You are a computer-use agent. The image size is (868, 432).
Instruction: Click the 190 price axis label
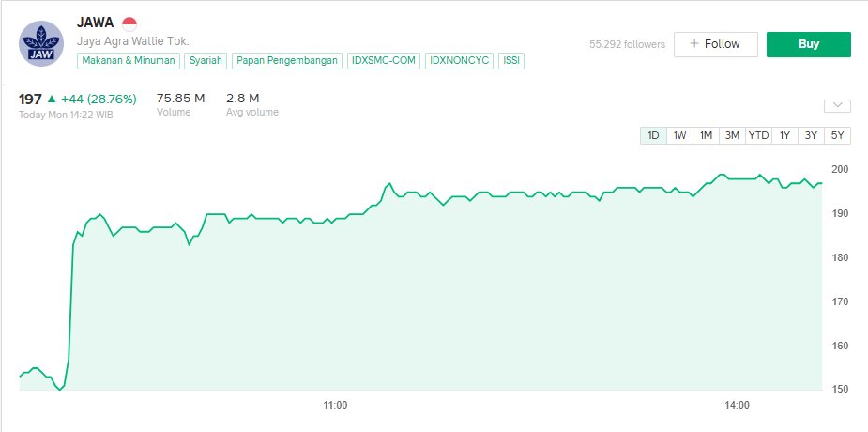pos(841,213)
